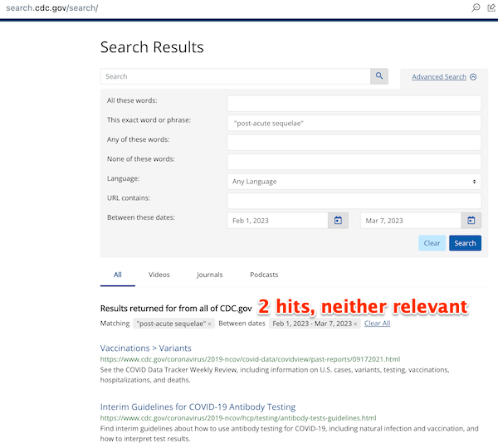Click the search.cdc.gov/search/ address bar URL
Screen dimensions: 498x448
click(52, 7)
